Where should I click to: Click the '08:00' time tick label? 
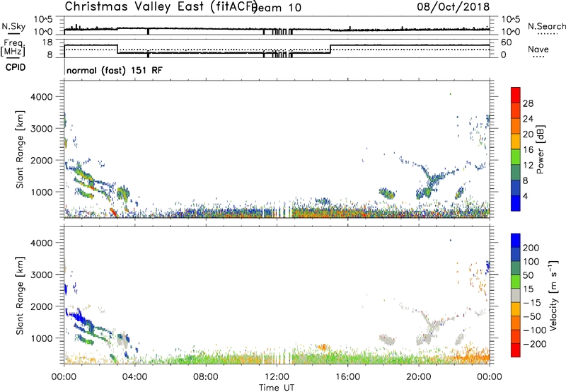(206, 377)
